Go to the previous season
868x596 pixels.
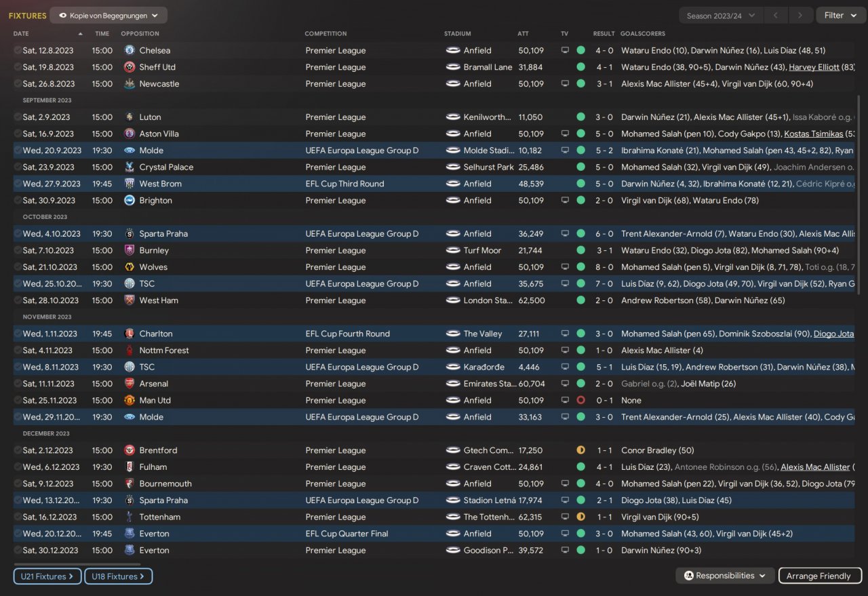point(775,16)
